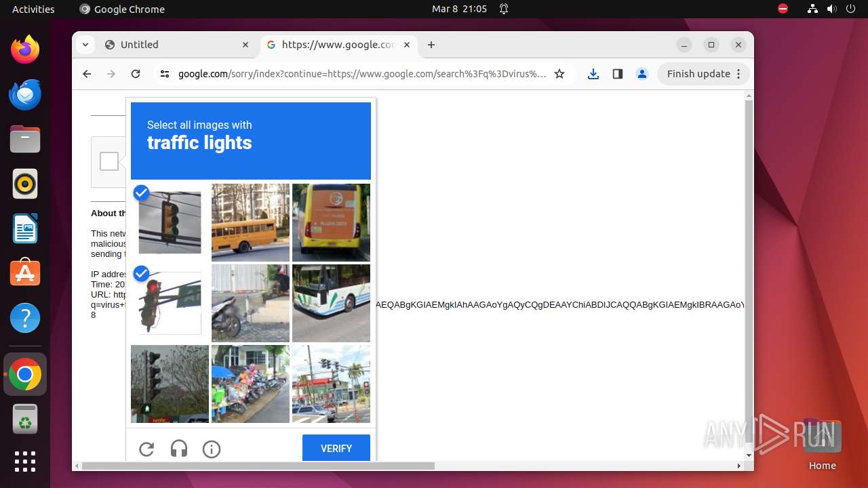Show Applications grid in the dock
868x488 pixels.
click(25, 461)
